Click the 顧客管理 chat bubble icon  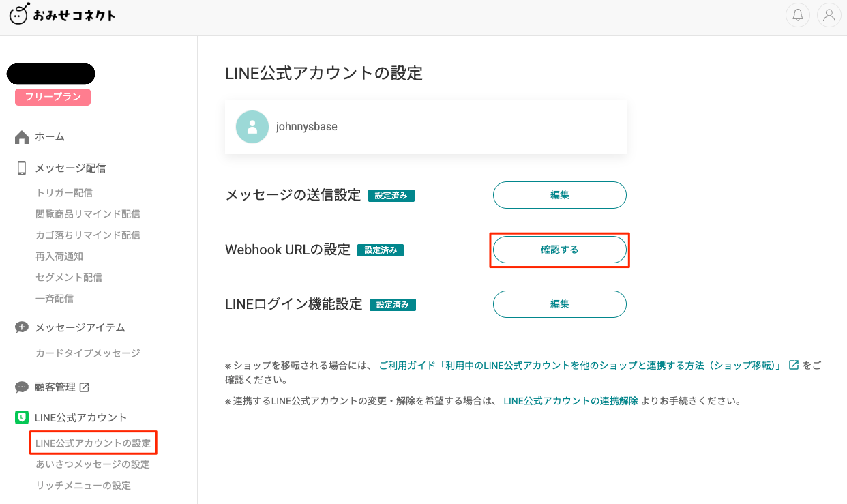click(22, 387)
